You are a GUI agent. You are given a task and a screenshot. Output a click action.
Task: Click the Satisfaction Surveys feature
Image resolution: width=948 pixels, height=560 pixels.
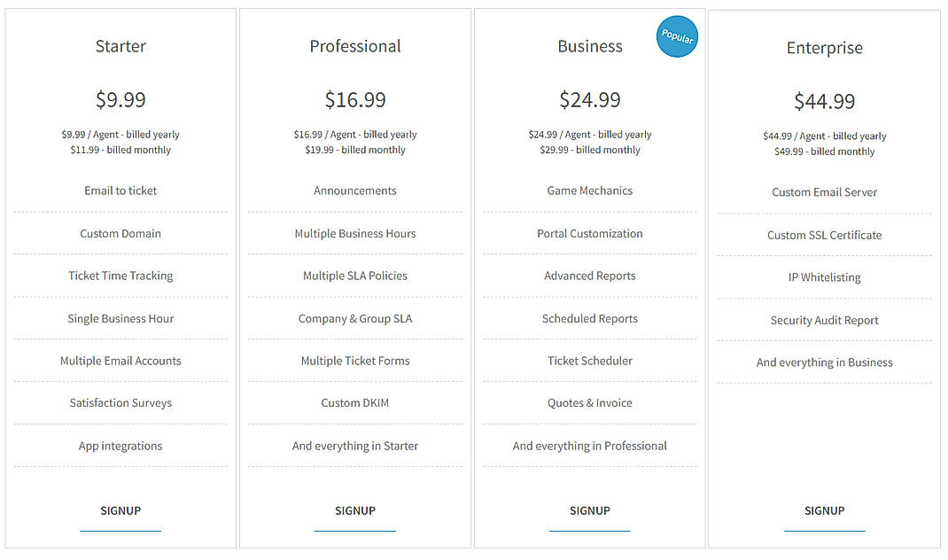click(x=120, y=402)
